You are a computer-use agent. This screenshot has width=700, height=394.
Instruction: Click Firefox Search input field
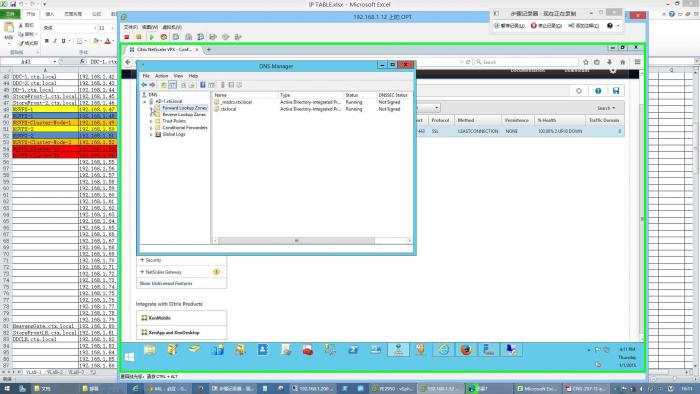[x=526, y=62]
